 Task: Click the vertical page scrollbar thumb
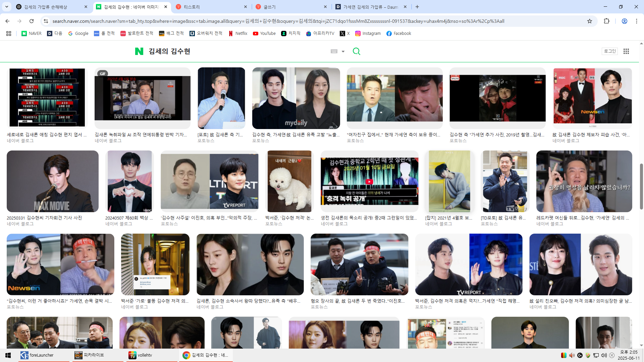point(641,186)
